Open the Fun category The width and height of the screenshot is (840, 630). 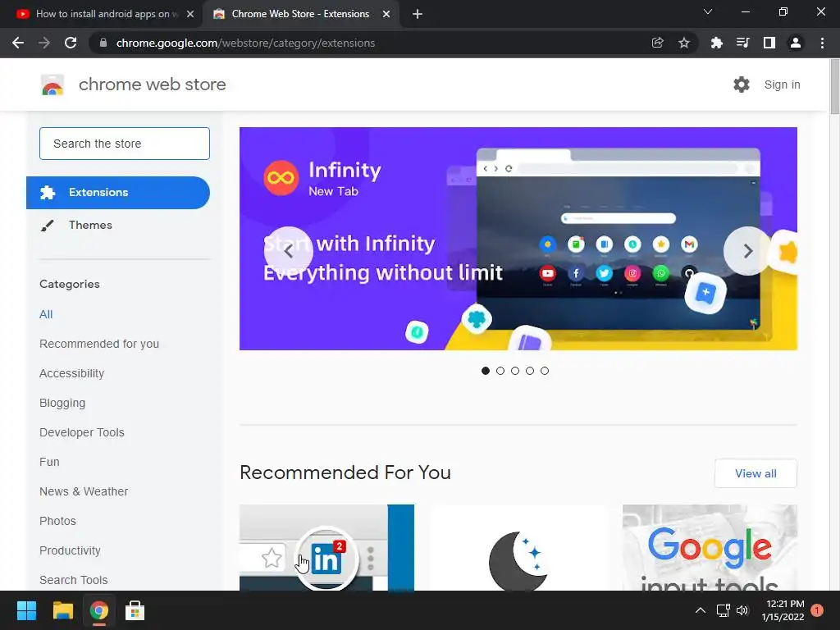tap(49, 462)
